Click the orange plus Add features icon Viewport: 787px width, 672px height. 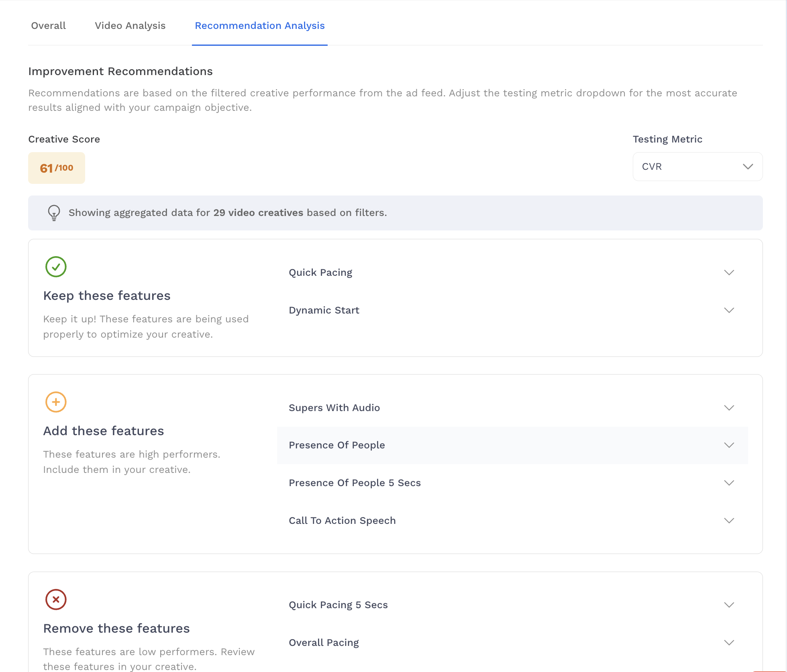pyautogui.click(x=56, y=402)
